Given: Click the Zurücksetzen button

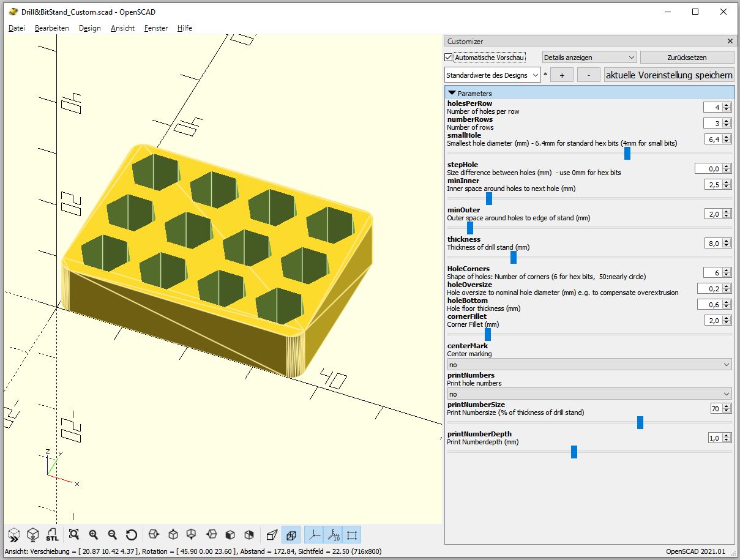Looking at the screenshot, I should (x=687, y=57).
